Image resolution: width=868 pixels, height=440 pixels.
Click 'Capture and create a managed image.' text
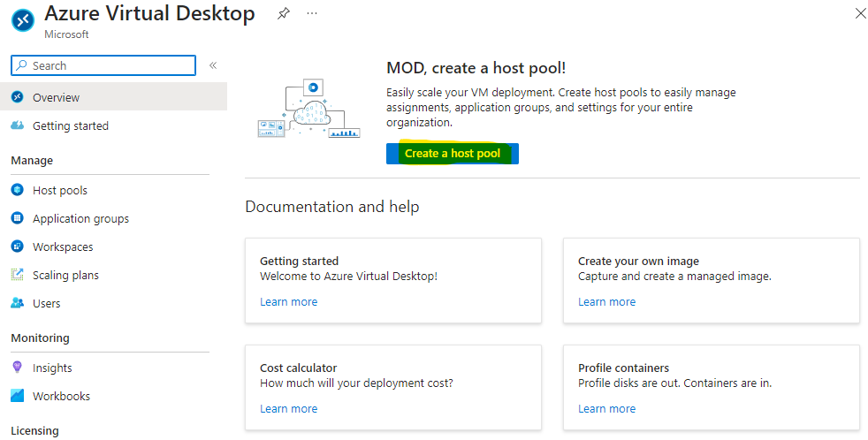[674, 276]
